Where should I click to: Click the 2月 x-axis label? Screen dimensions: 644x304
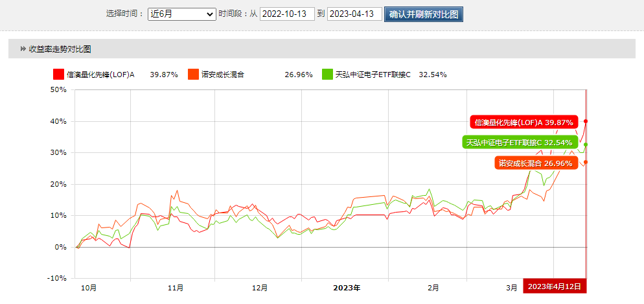point(433,288)
